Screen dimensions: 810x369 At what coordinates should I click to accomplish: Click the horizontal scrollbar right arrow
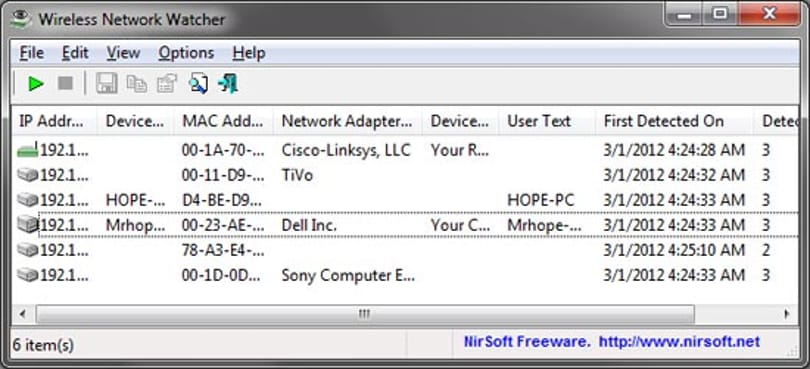(x=787, y=313)
